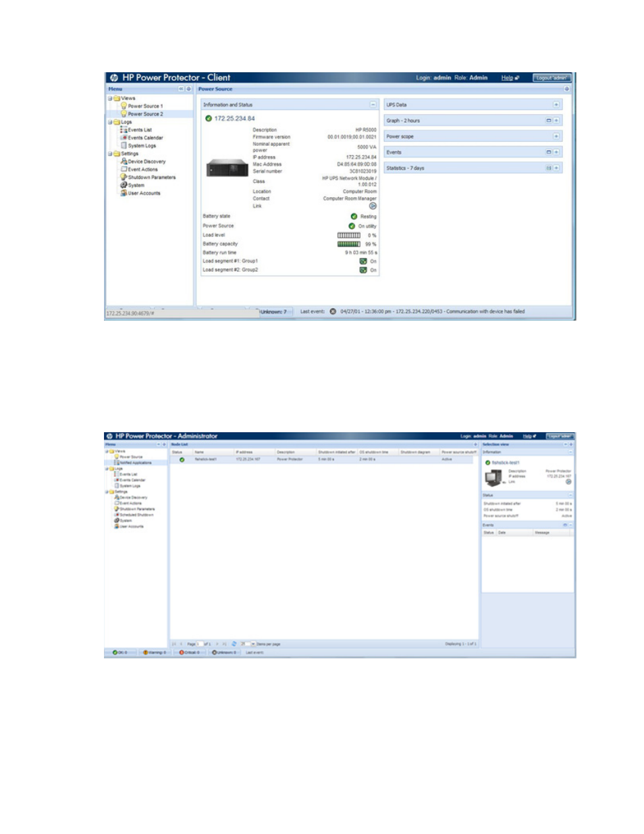The height and width of the screenshot is (834, 644).
Task: Open Device Discovery in Client window
Action: 146,161
